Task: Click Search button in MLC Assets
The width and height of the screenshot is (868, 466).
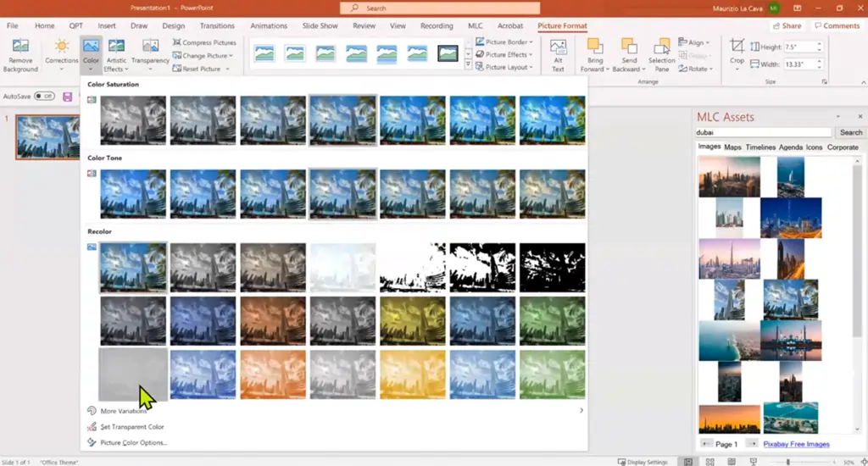Action: [x=851, y=132]
